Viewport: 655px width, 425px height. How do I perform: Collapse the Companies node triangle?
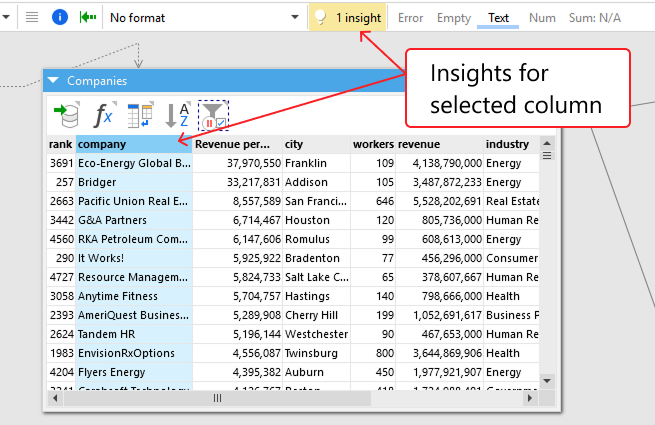pyautogui.click(x=53, y=80)
